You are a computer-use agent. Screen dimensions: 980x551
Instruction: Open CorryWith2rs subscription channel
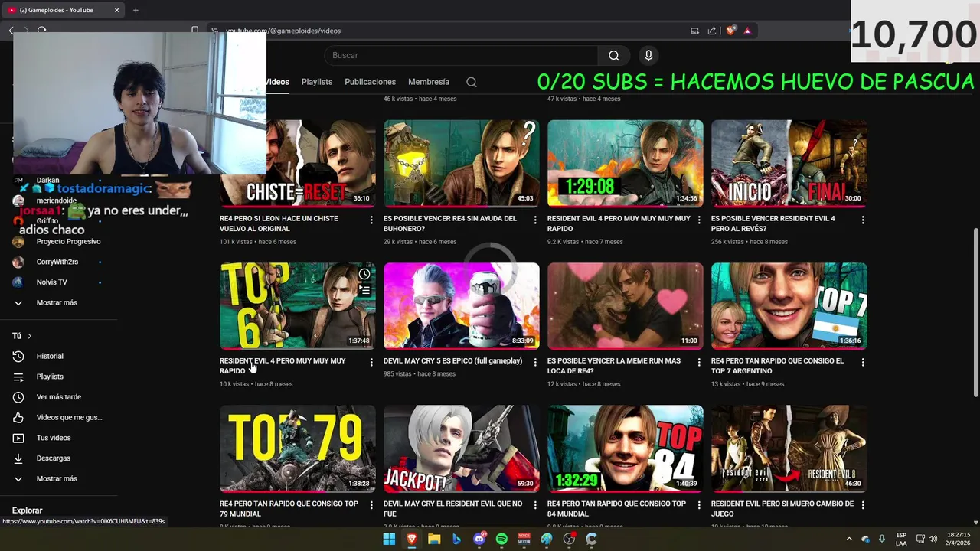[58, 262]
